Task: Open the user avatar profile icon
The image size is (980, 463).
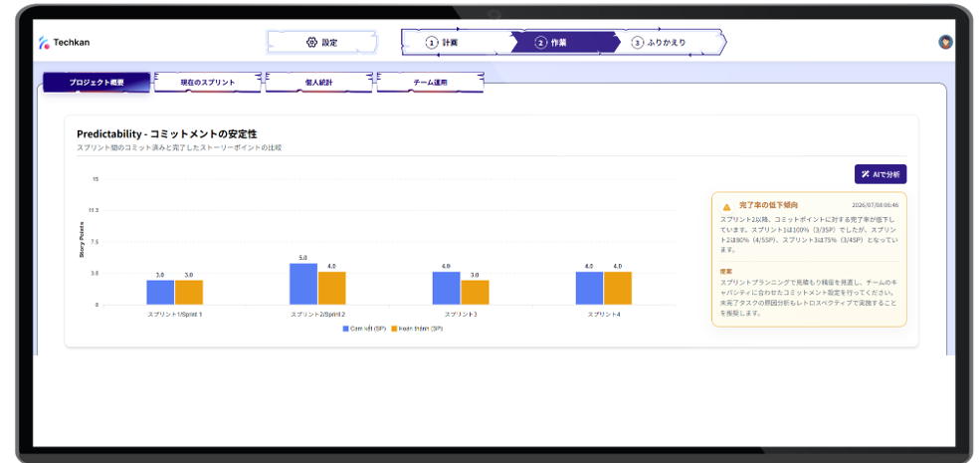Action: [x=945, y=42]
